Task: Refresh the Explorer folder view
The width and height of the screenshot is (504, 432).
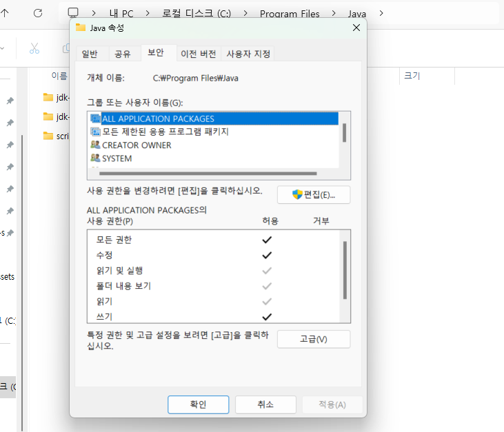Action: (x=38, y=13)
